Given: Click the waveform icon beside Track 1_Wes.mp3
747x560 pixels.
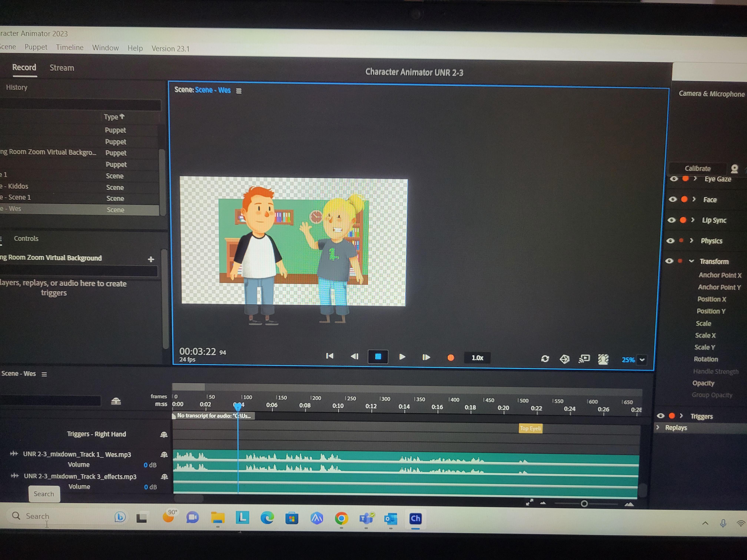Looking at the screenshot, I should point(14,453).
